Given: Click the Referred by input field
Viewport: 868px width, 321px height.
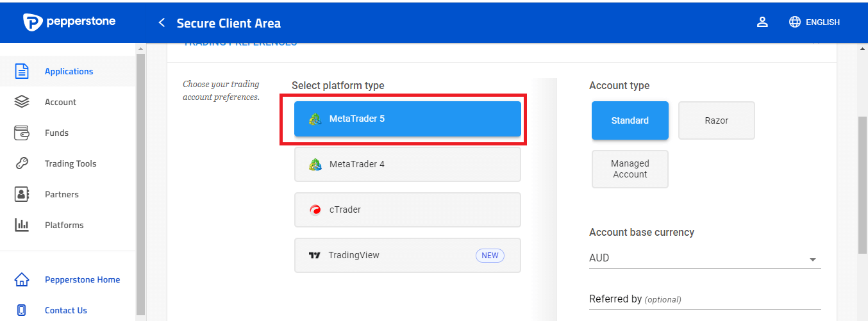Looking at the screenshot, I should click(x=705, y=299).
